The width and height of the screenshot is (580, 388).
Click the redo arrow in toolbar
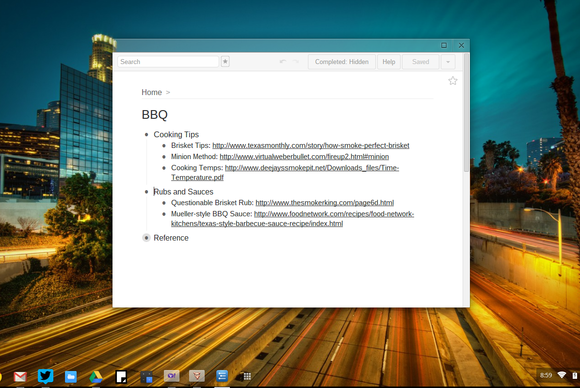(x=295, y=62)
